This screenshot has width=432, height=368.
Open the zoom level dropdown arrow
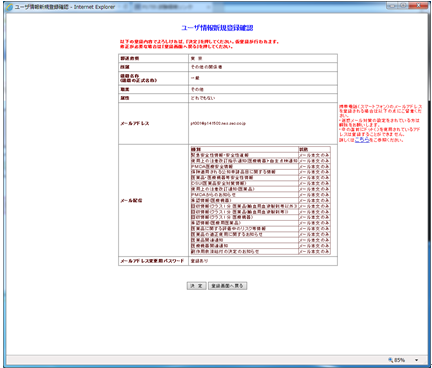pyautogui.click(x=416, y=360)
